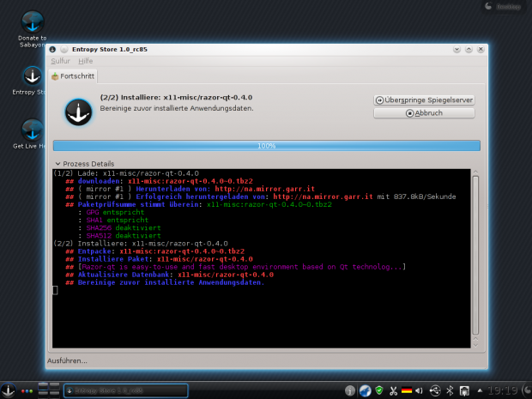Expand hidden system tray icons arrow
This screenshot has width=532, height=399.
(480, 390)
